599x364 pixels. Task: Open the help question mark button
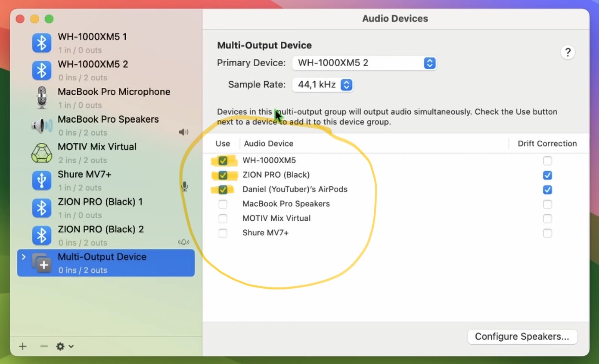point(568,52)
